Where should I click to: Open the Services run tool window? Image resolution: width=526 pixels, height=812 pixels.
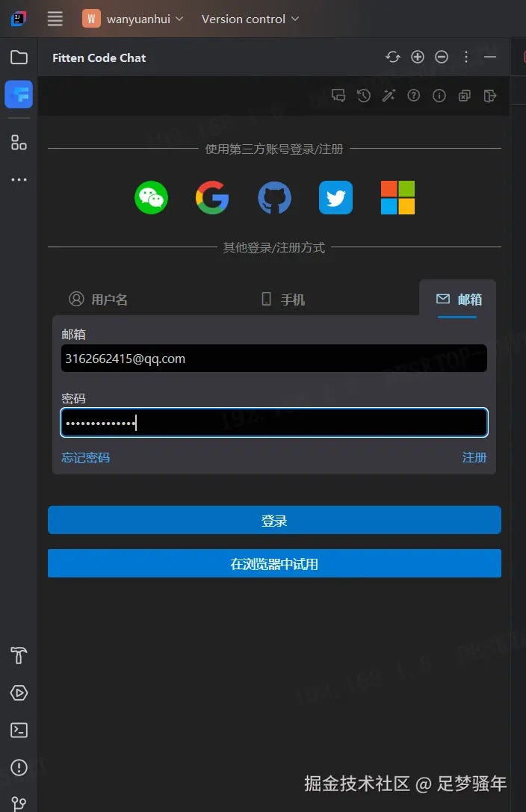pyautogui.click(x=19, y=692)
